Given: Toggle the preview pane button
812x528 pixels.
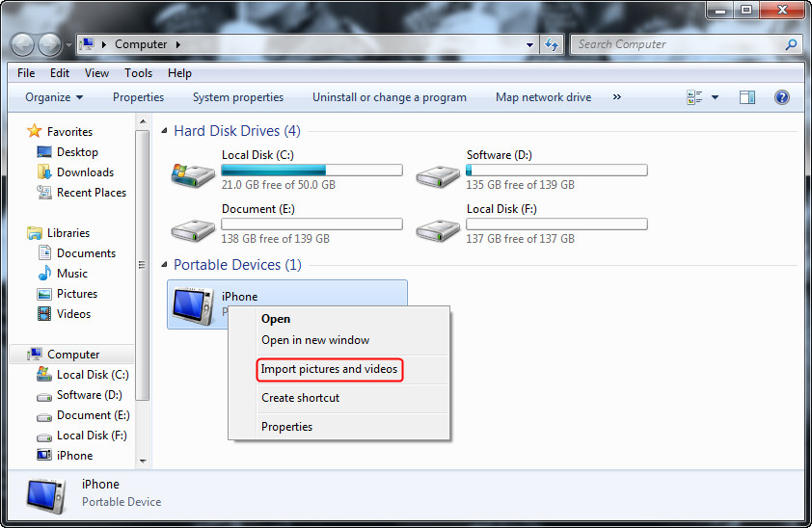Looking at the screenshot, I should click(x=747, y=97).
